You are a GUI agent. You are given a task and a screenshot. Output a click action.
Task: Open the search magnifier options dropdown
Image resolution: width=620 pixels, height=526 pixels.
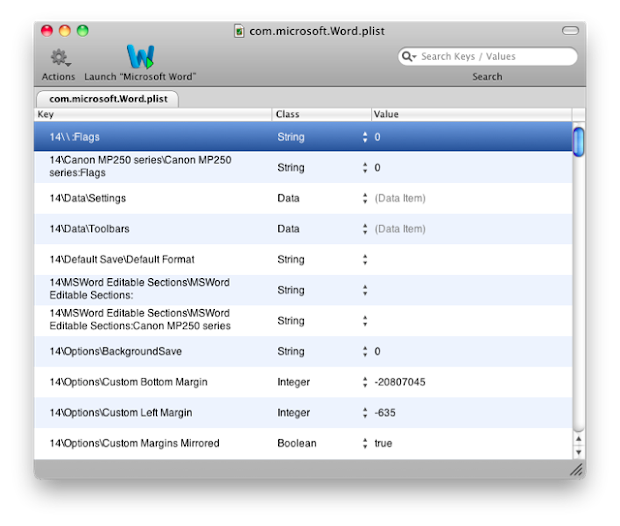[x=409, y=57]
